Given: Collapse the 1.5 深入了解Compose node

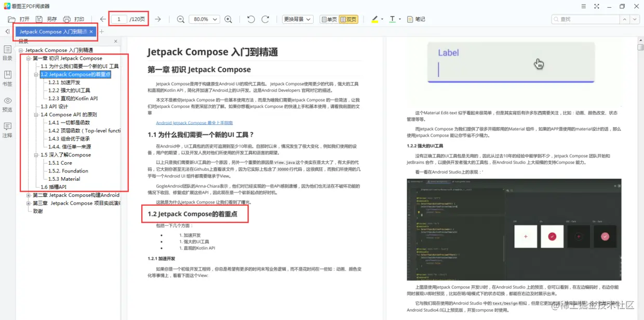Looking at the screenshot, I should point(36,155).
